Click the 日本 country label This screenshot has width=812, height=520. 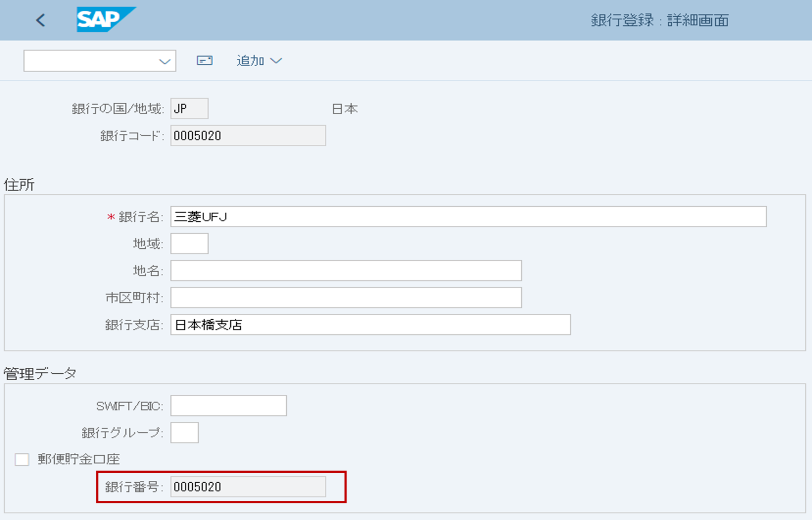tap(345, 108)
